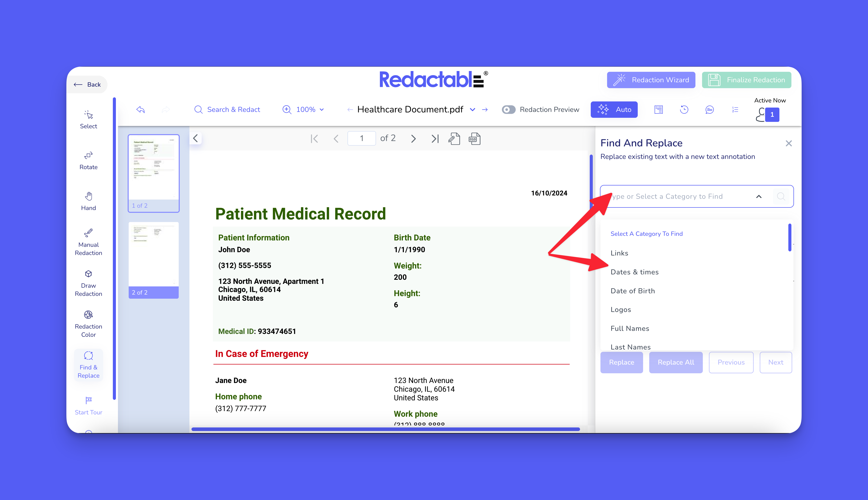The image size is (868, 500).
Task: Open the 100% zoom level dropdown
Action: point(309,110)
